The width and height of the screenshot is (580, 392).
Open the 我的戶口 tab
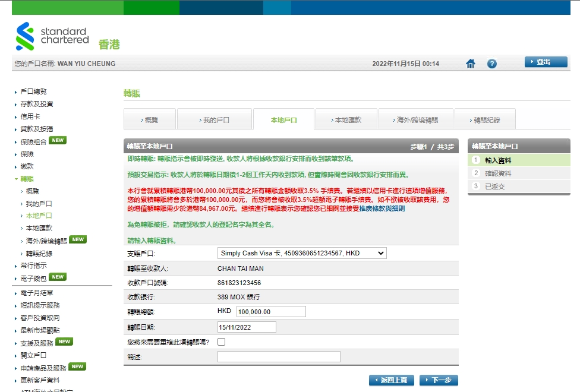pos(215,118)
